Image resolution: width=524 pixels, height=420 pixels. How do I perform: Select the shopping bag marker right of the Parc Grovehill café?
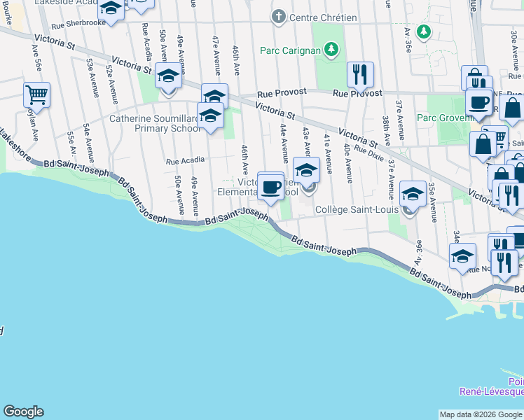(512, 110)
